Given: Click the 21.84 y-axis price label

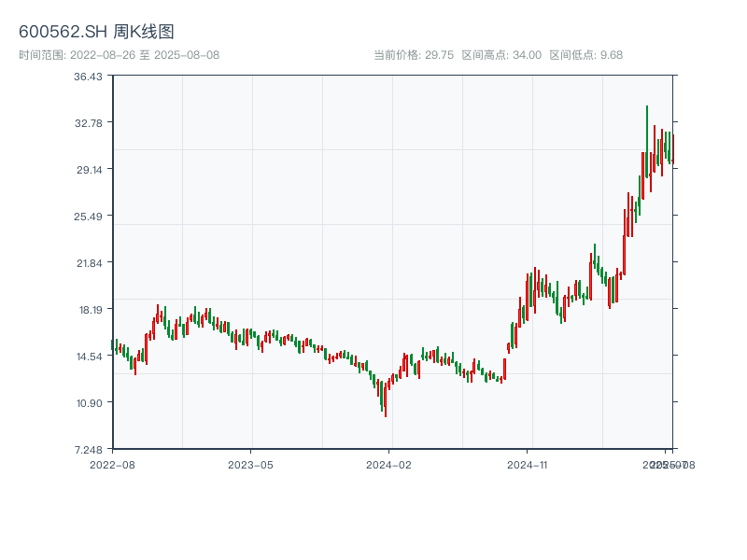Looking at the screenshot, I should [89, 262].
